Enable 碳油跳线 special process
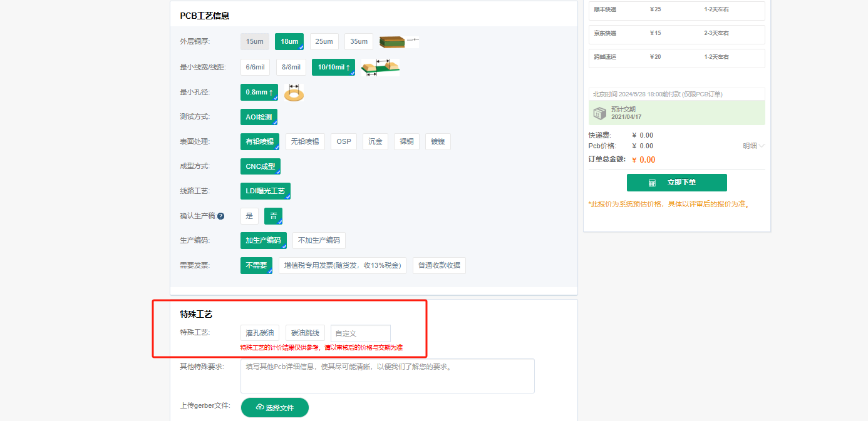 305,333
